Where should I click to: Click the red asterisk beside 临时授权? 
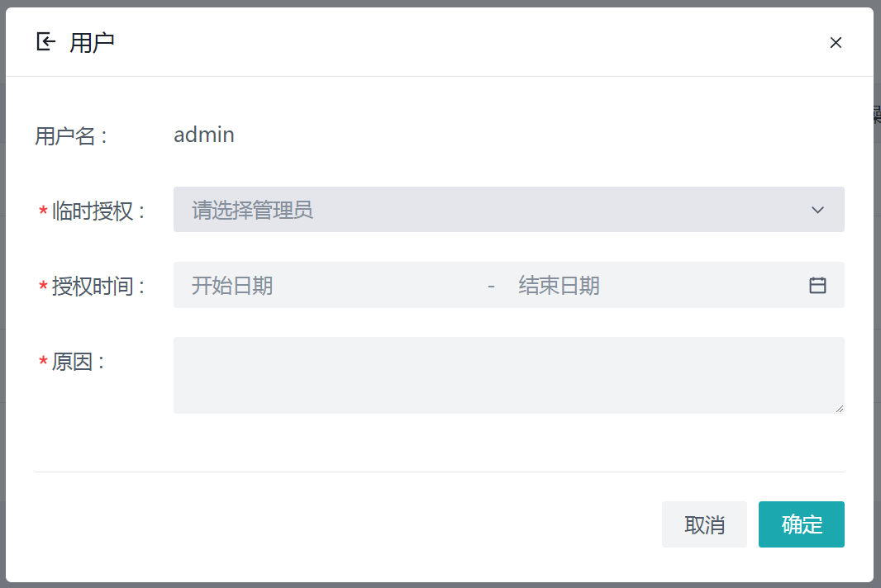43,212
